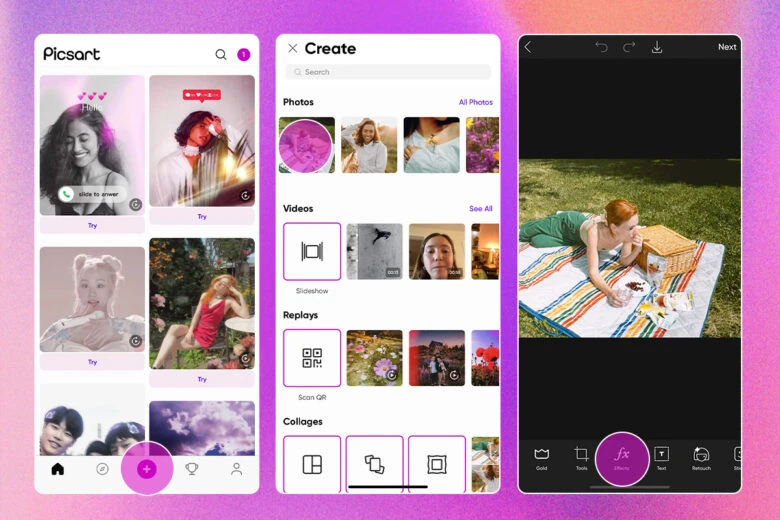Open the fx Effects option

click(x=622, y=458)
